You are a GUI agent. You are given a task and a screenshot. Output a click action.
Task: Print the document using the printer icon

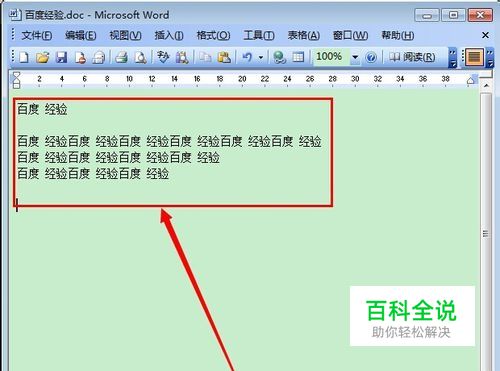coord(121,57)
